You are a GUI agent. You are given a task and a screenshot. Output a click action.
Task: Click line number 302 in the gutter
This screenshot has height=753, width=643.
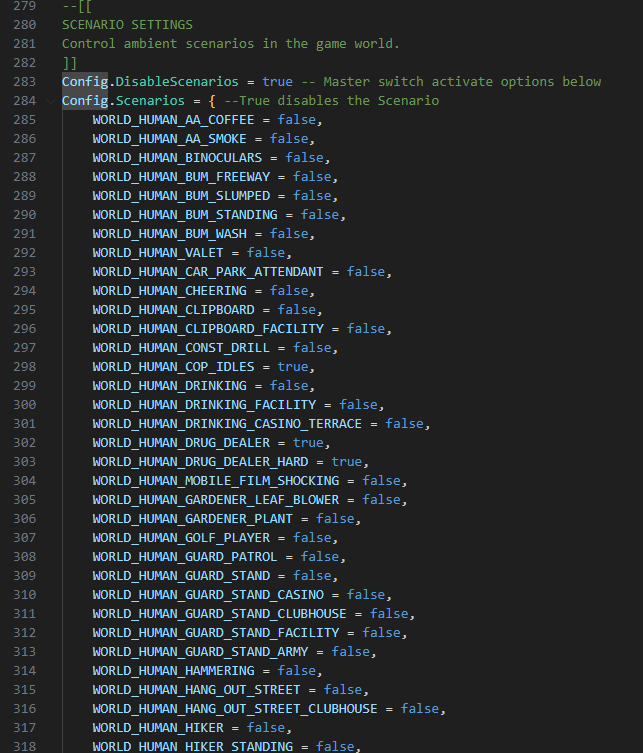pyautogui.click(x=24, y=443)
